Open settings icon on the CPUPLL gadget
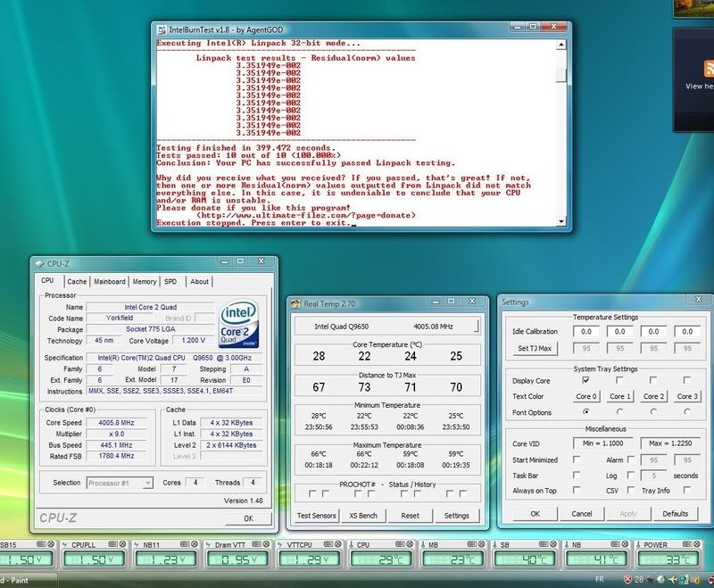Viewport: 714px width, 588px height. (x=112, y=544)
